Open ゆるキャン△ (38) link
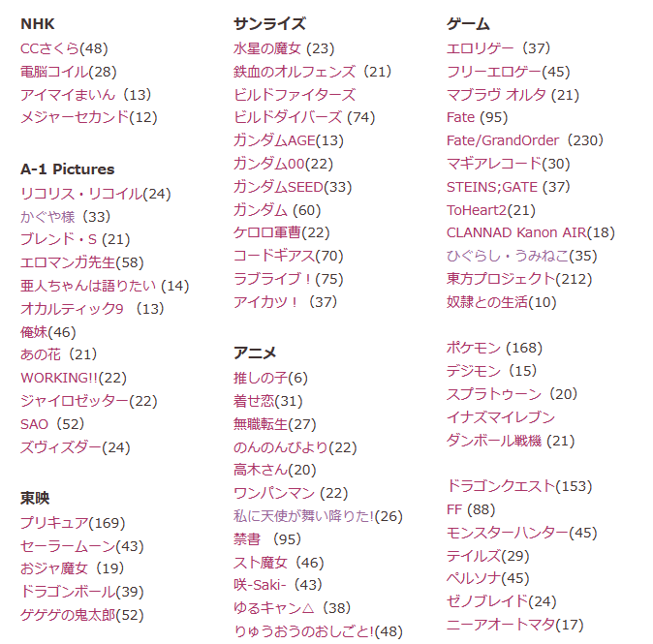 click(292, 608)
